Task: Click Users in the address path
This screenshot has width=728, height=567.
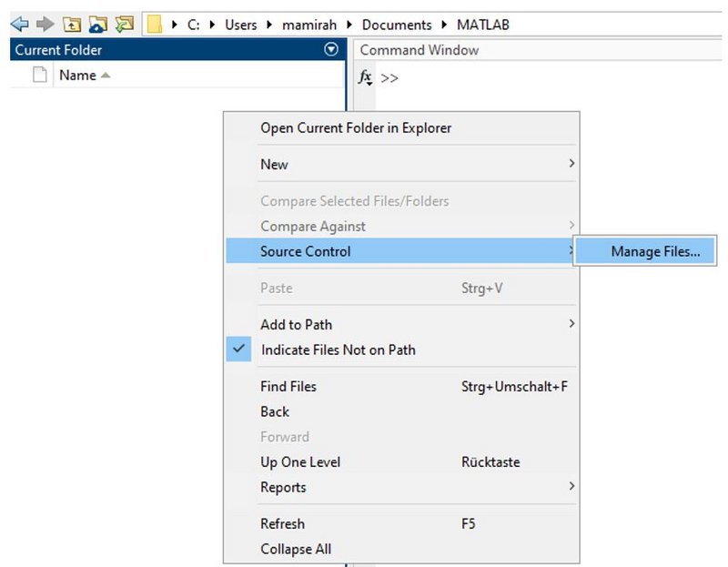Action: 241,25
